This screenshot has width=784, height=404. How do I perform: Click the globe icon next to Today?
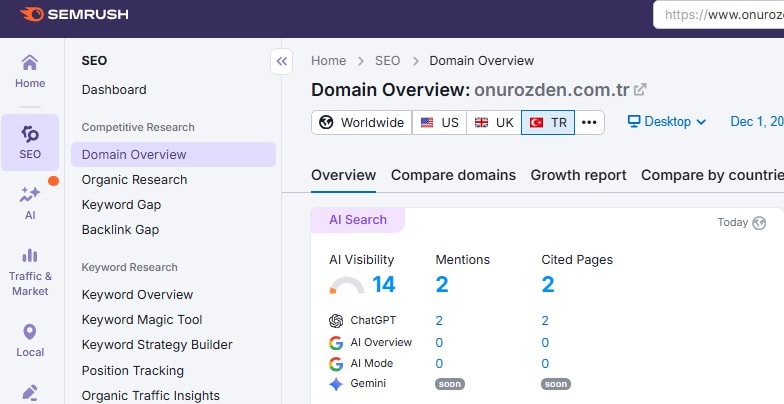pos(759,223)
